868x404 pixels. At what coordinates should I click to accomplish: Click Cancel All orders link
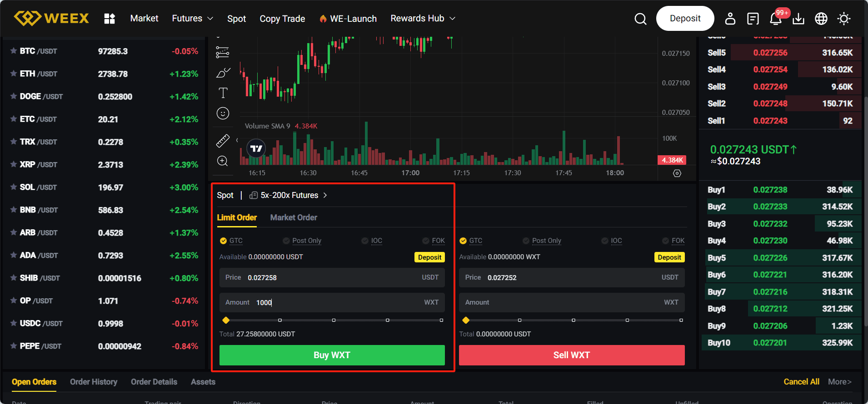pyautogui.click(x=801, y=382)
